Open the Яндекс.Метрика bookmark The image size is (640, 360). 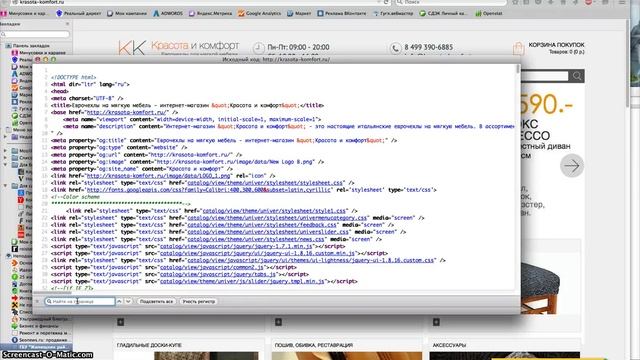point(210,13)
